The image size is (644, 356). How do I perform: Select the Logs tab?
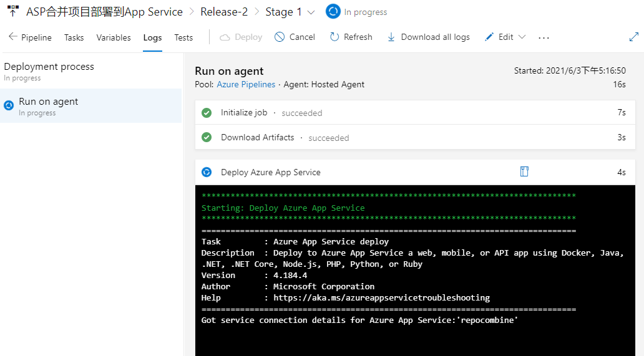point(152,37)
